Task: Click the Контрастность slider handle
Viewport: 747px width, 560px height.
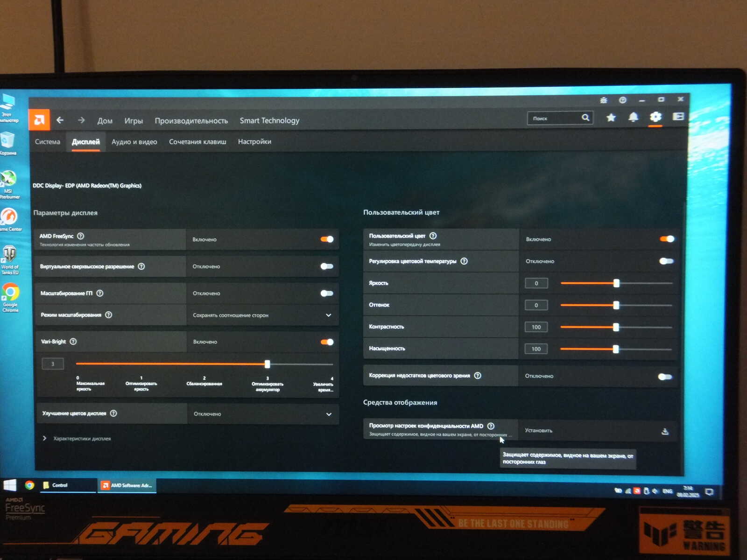Action: [616, 327]
